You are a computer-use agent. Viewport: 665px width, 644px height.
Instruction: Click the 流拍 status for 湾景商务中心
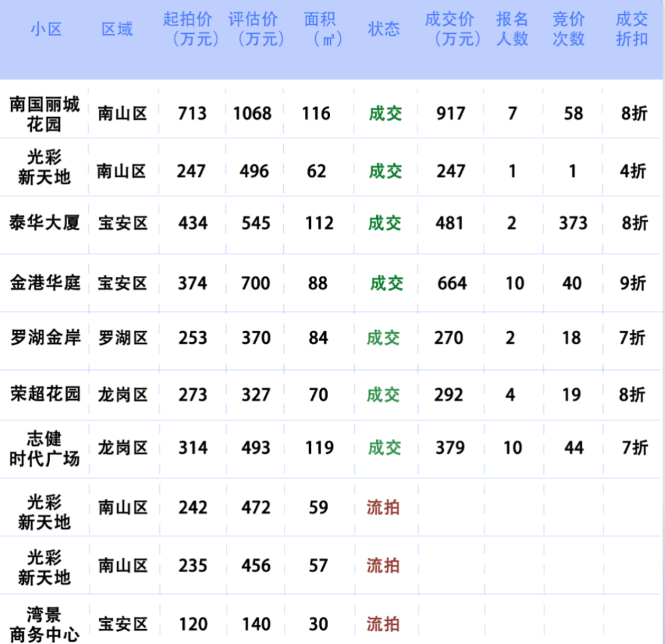coord(383,624)
